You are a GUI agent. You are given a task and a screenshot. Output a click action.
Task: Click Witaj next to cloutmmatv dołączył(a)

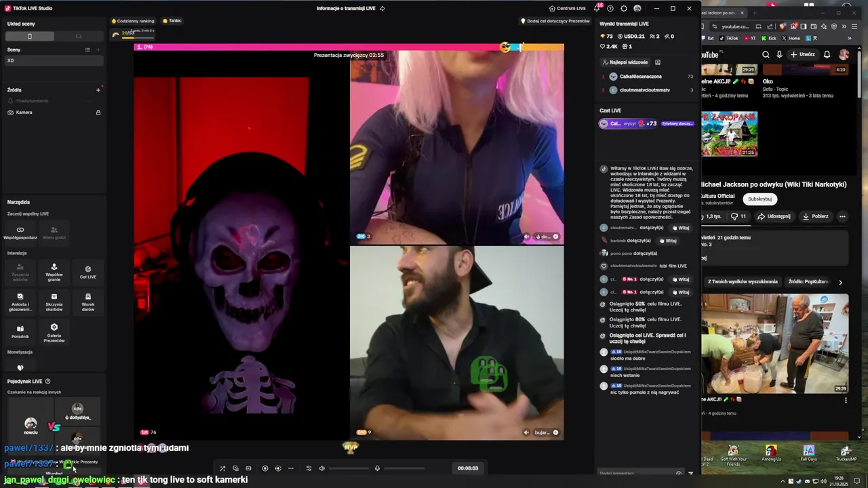(680, 228)
